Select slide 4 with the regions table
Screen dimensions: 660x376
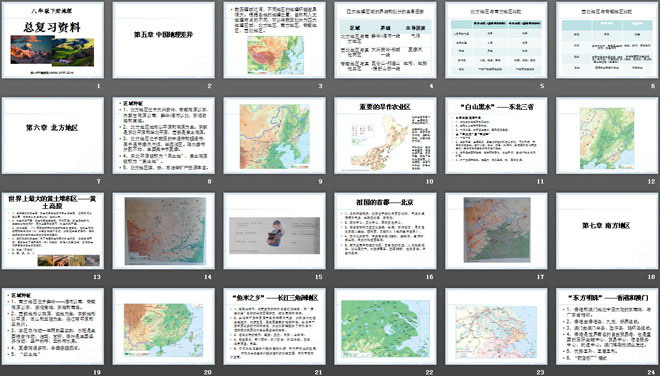(x=385, y=40)
